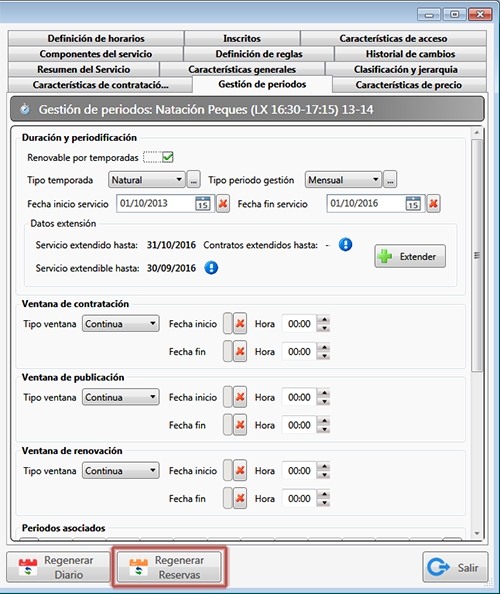Toggle the Renovable por temporadas checkbox
500x594 pixels.
point(167,157)
